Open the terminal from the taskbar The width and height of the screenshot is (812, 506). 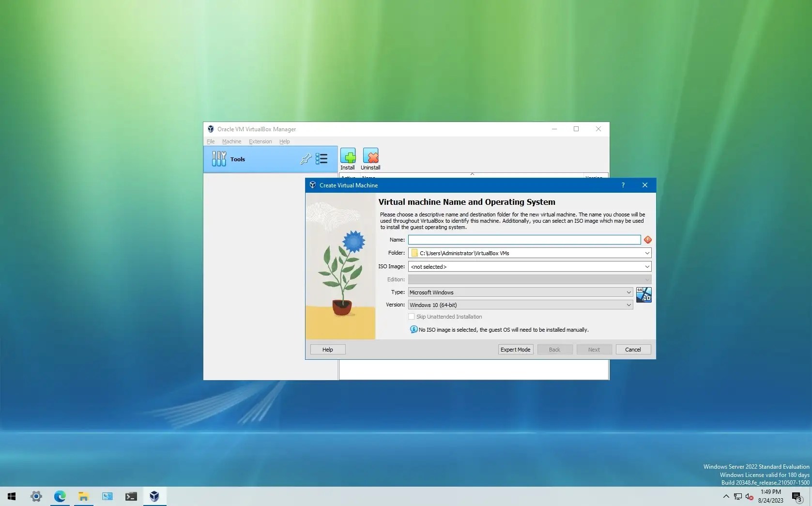[x=131, y=496]
